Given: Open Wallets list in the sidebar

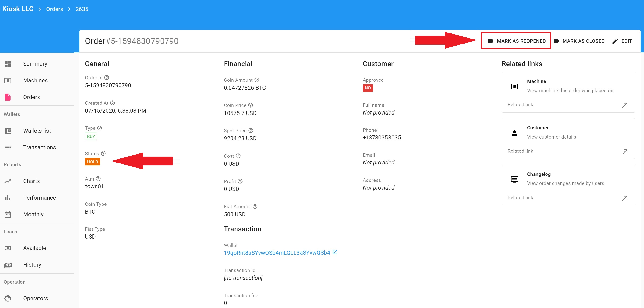Looking at the screenshot, I should point(37,131).
